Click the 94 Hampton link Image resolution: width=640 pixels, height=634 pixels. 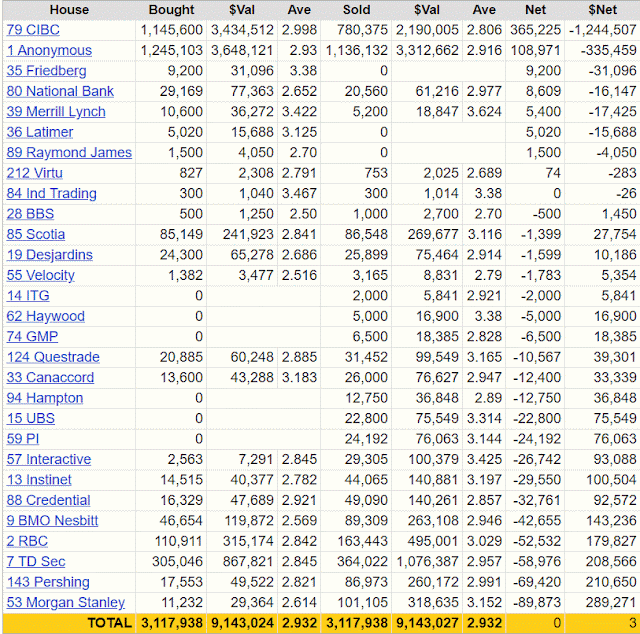(x=45, y=398)
